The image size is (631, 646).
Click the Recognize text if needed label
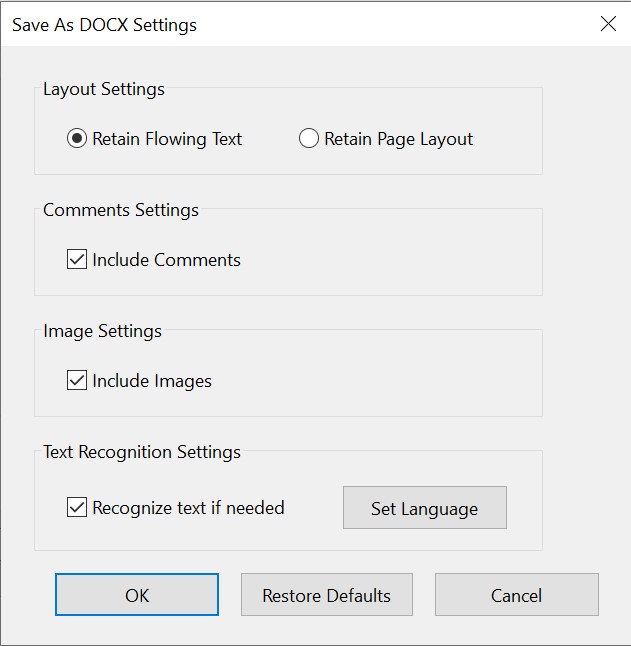[188, 508]
